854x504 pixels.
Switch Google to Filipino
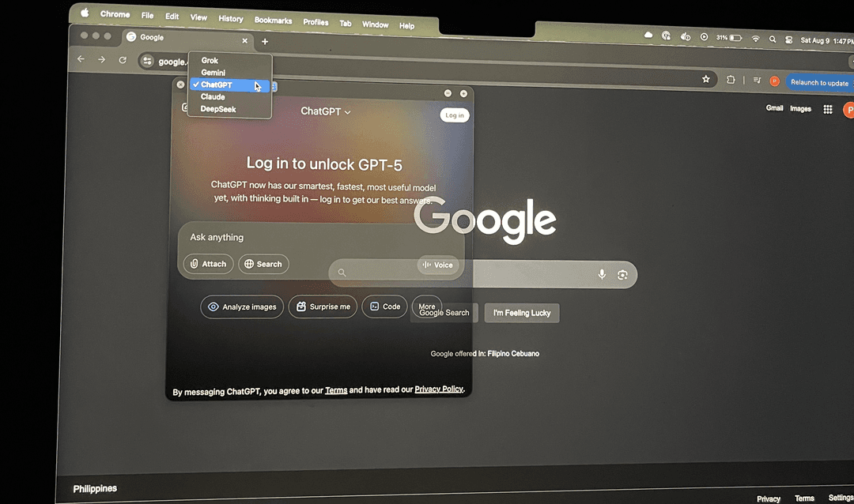click(499, 354)
